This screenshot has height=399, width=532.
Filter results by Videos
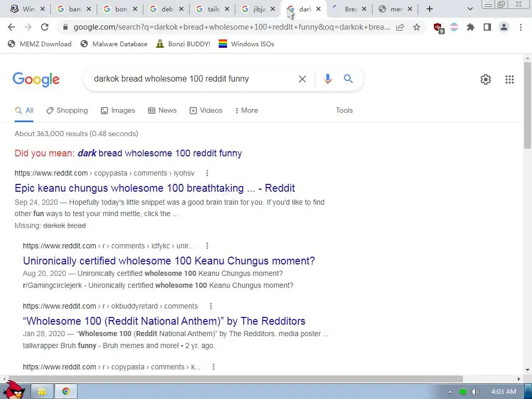[x=206, y=110]
